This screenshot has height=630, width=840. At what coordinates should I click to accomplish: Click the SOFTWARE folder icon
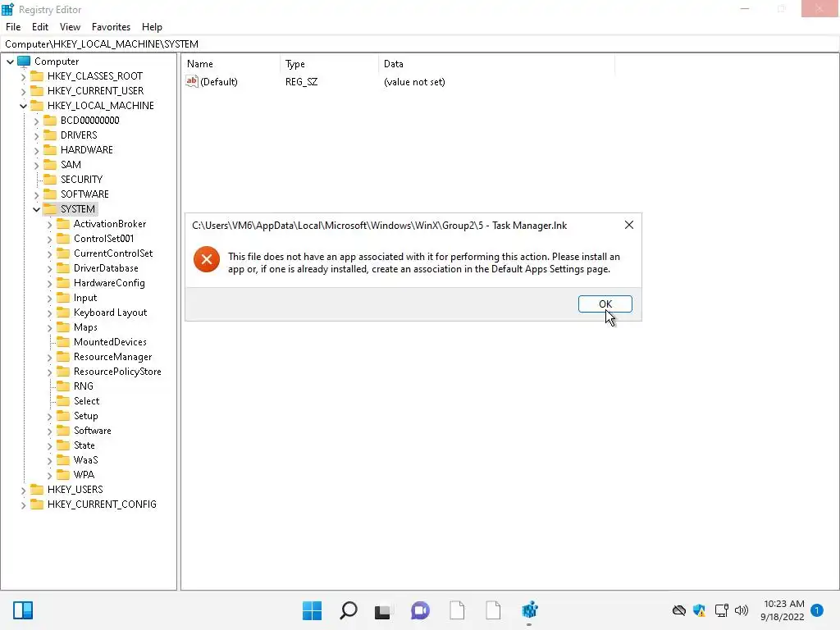coord(50,194)
